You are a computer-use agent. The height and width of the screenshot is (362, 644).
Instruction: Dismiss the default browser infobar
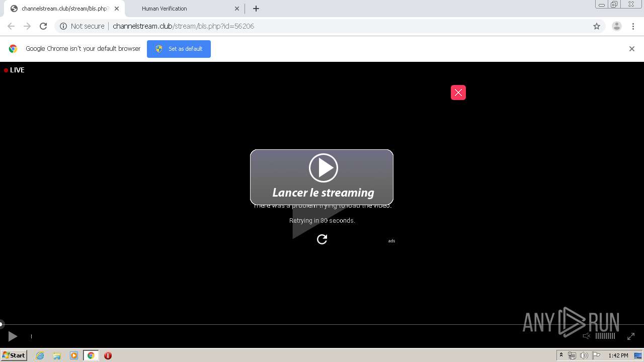pyautogui.click(x=632, y=49)
